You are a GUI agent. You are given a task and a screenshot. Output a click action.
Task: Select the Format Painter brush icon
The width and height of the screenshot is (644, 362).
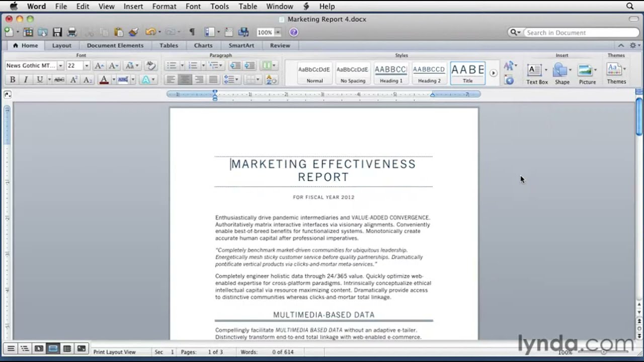[x=133, y=32]
